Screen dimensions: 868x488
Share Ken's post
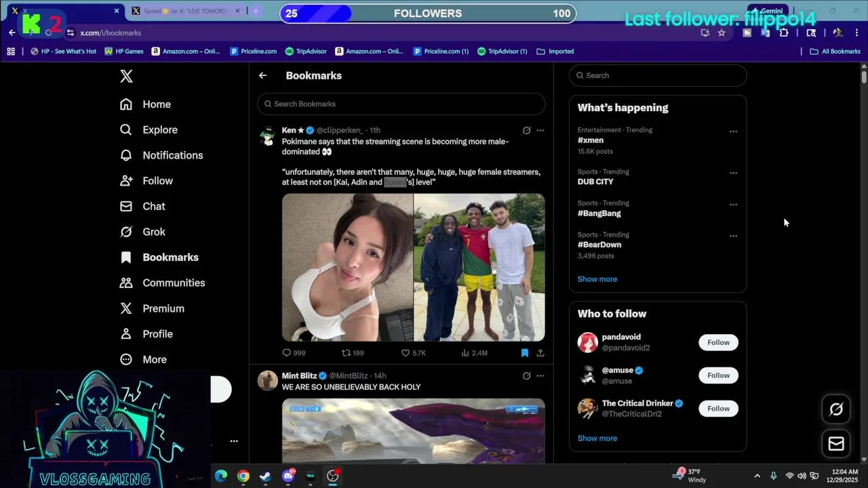click(x=540, y=353)
